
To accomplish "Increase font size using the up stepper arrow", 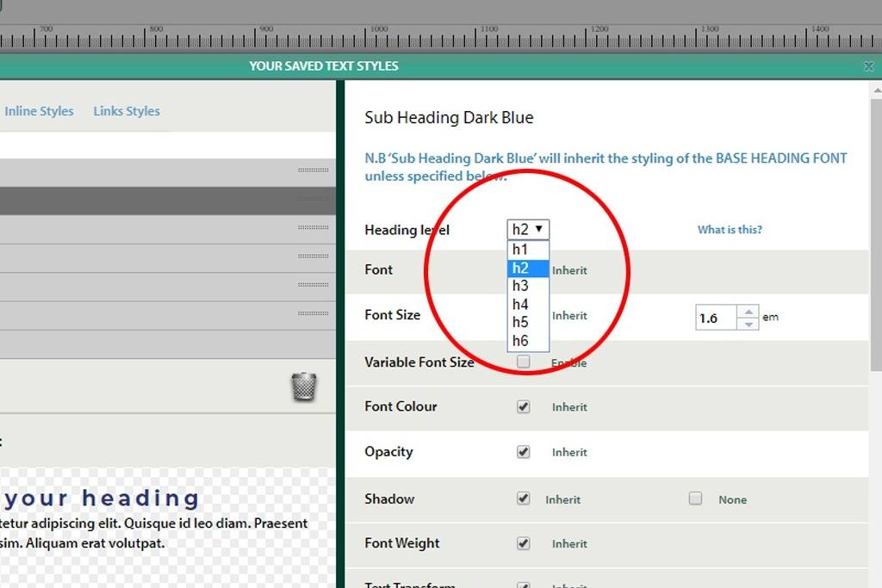I will pos(748,311).
